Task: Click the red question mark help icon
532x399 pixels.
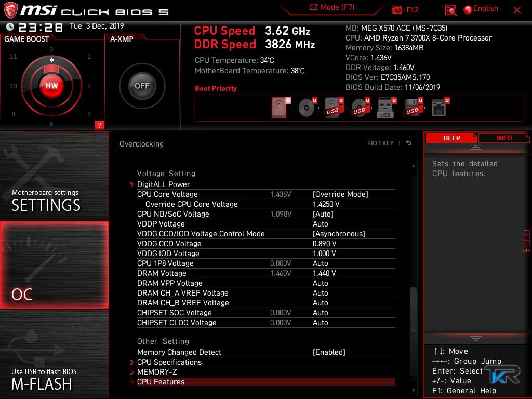Action: 99,125
